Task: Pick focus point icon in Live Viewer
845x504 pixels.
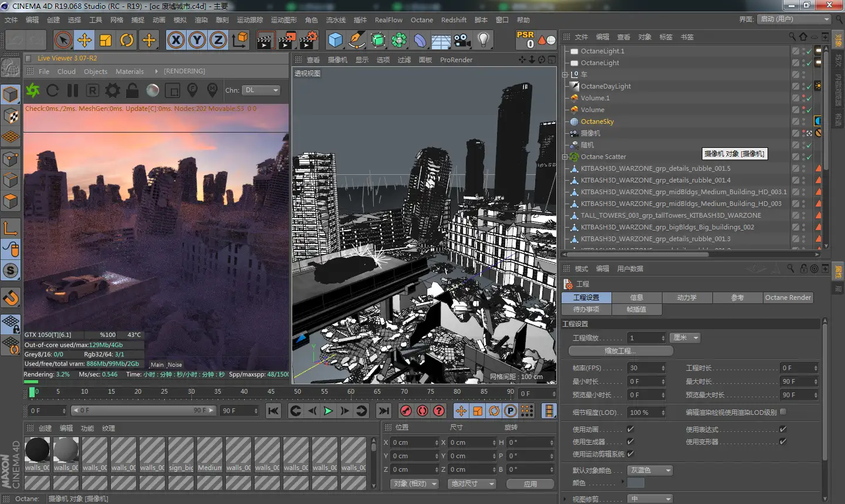Action: coord(192,90)
